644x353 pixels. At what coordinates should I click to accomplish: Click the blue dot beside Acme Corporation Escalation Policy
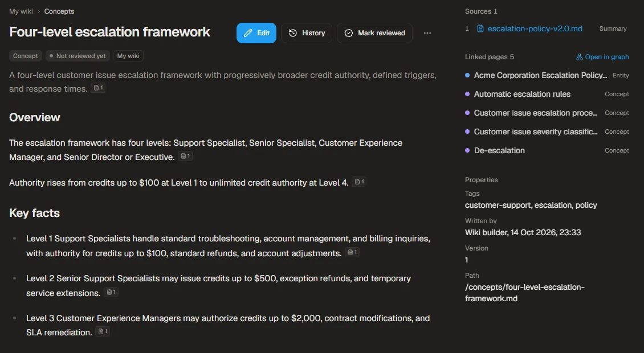tap(467, 75)
